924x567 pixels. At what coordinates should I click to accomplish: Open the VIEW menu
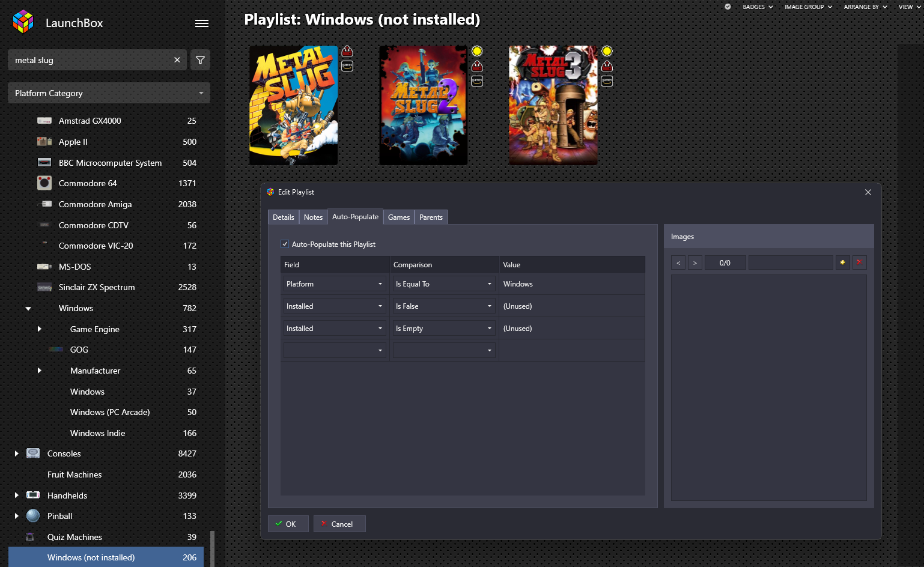909,7
